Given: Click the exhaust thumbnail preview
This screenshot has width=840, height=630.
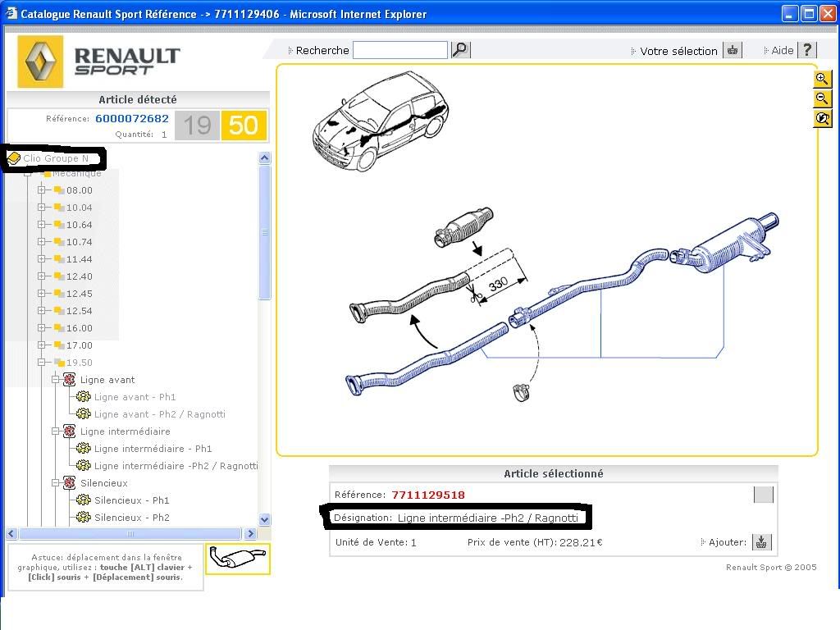Looking at the screenshot, I should click(238, 559).
